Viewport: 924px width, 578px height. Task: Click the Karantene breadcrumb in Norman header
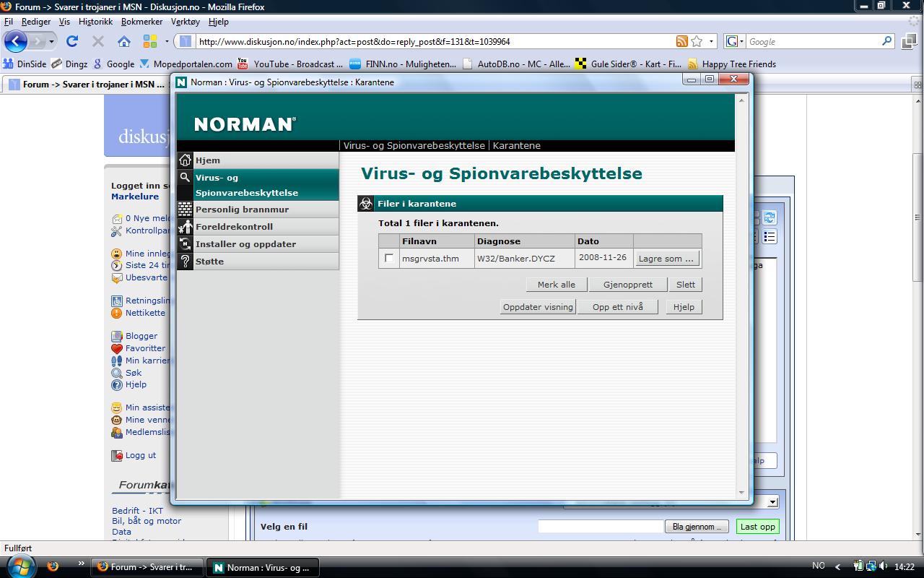coord(517,145)
